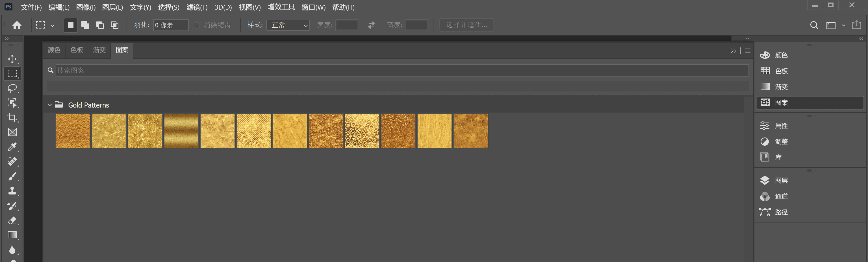The width and height of the screenshot is (868, 262).
Task: Open the workspace switcher dropdown arrow
Action: (843, 25)
